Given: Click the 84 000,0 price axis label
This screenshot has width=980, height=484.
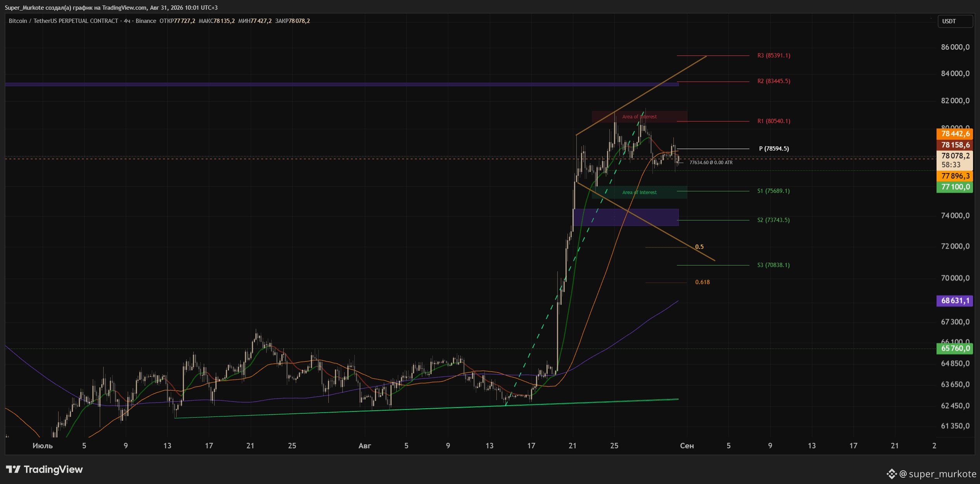Looking at the screenshot, I should click(x=955, y=74).
